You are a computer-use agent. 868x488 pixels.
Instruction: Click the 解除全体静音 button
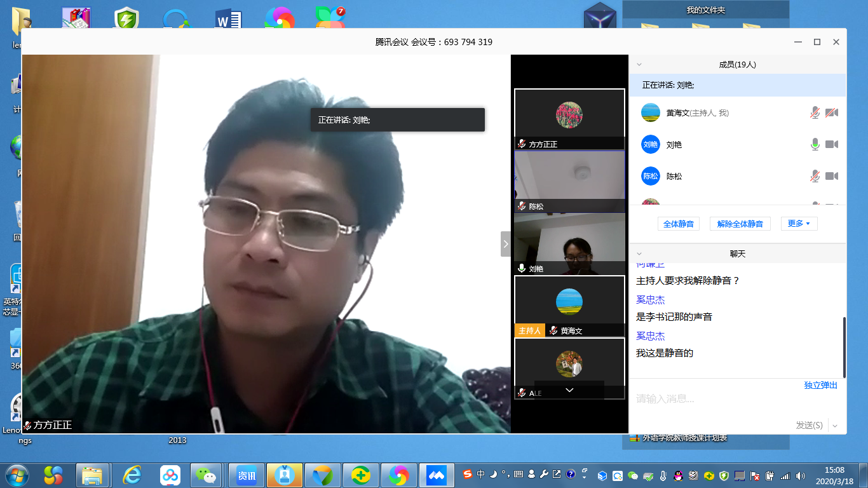740,224
